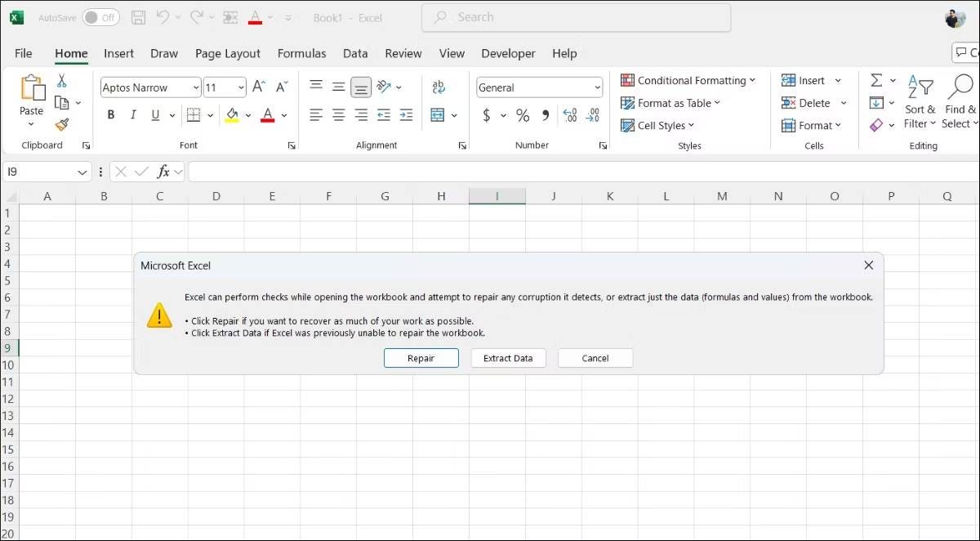980x541 pixels.
Task: Open the Developer ribbon tab
Action: [x=508, y=53]
